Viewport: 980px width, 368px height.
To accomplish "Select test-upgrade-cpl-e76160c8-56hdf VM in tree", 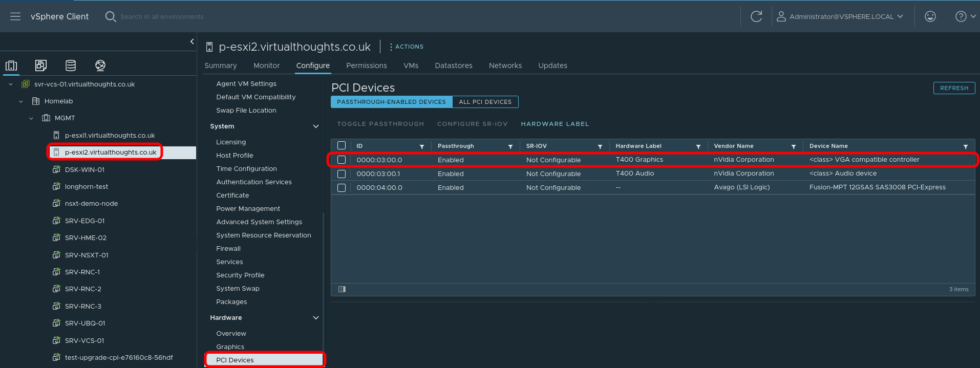I will coord(119,357).
